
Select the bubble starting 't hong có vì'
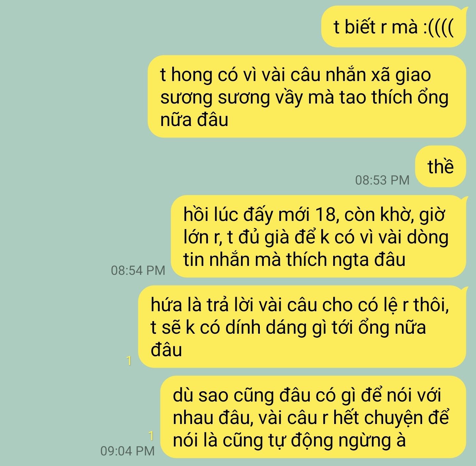307,97
